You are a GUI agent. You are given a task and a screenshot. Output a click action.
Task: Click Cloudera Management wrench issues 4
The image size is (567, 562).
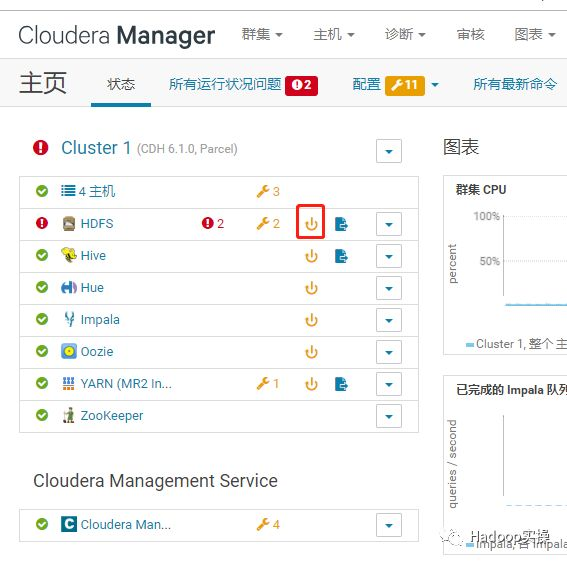click(268, 524)
